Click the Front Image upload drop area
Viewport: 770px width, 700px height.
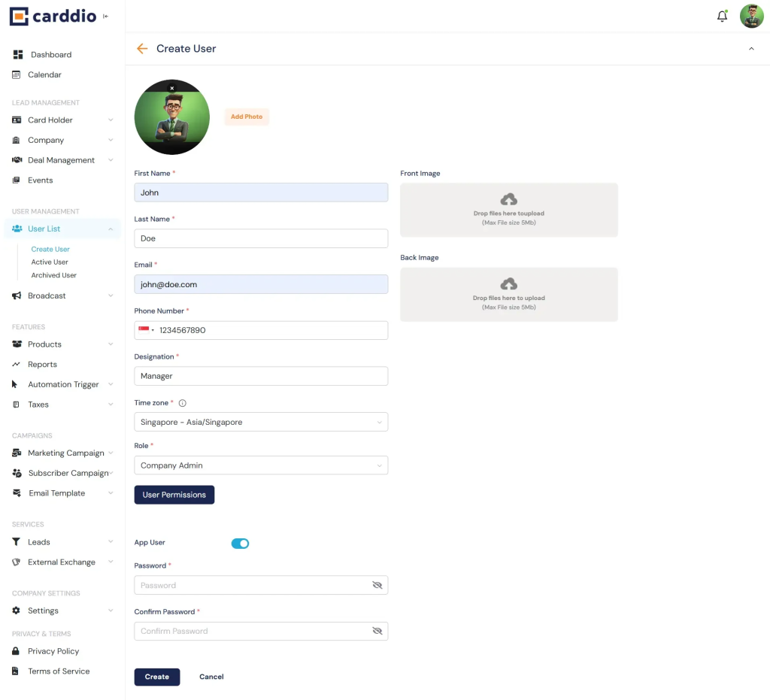click(x=508, y=210)
